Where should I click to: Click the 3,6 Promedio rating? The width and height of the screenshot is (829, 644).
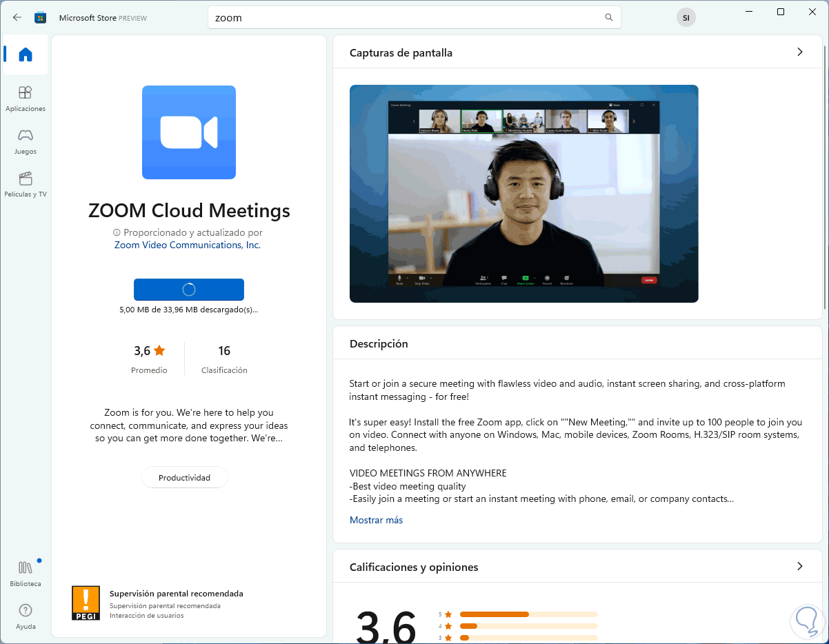[150, 359]
